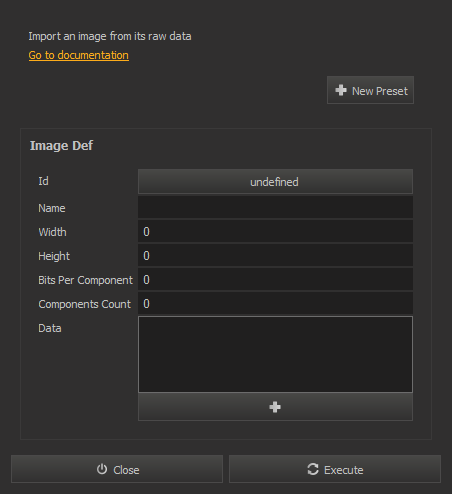Click the Data label
This screenshot has width=452, height=494.
(x=50, y=328)
